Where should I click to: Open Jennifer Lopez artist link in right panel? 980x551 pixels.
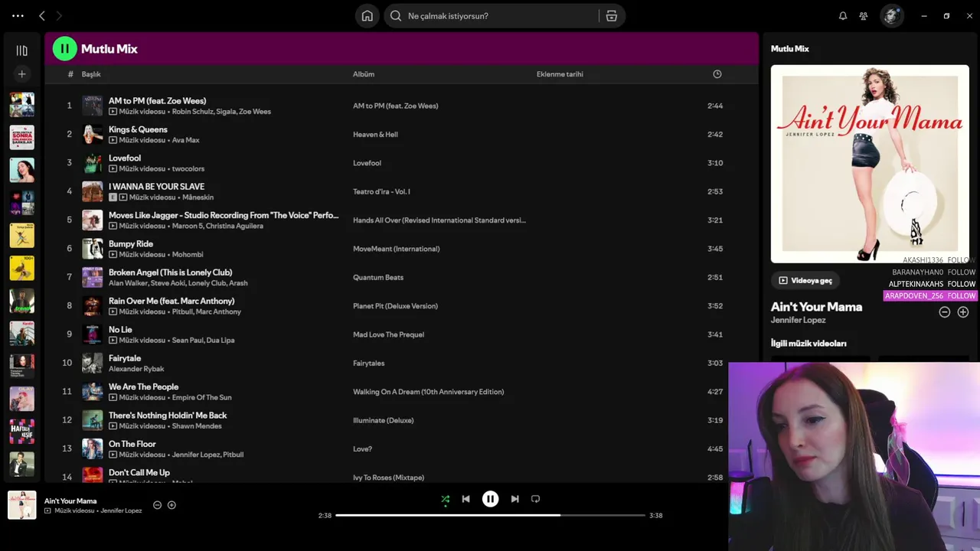point(798,320)
